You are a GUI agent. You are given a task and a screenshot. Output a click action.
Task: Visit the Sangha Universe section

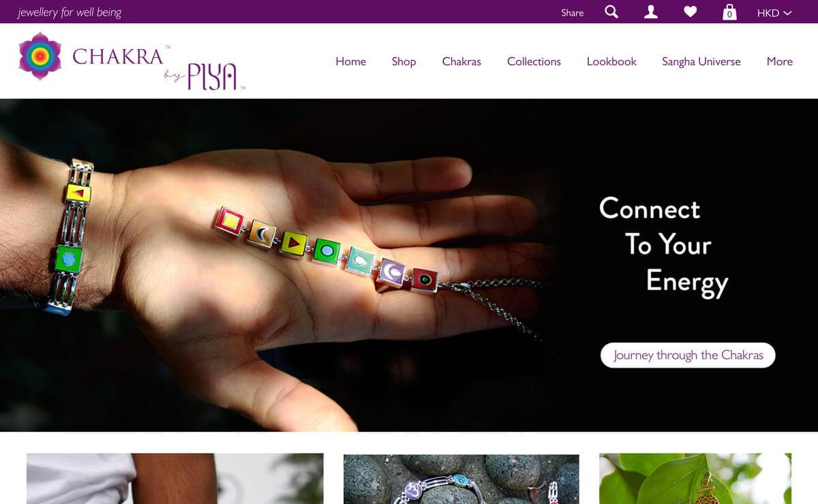[x=701, y=61]
